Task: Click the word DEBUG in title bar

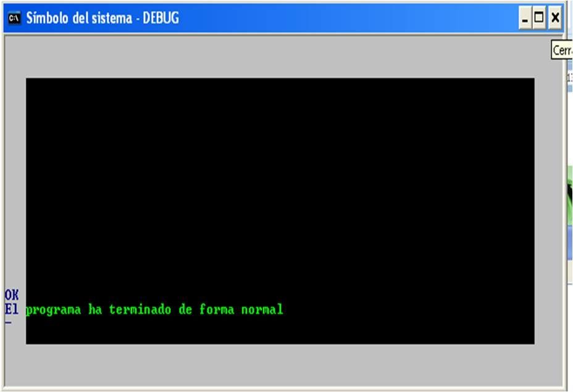Action: pyautogui.click(x=161, y=18)
